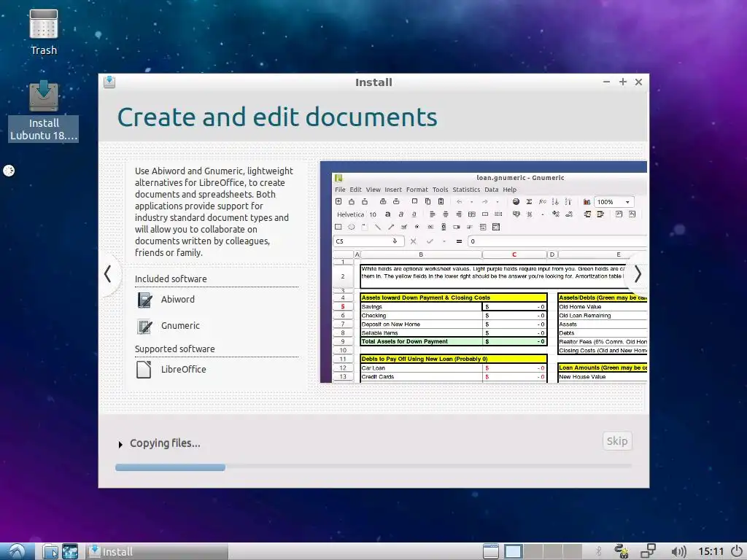Advance to the next slide with right arrow

tap(638, 274)
